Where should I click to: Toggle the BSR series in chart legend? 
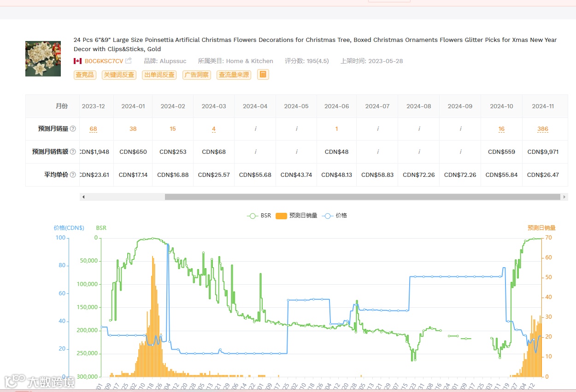(x=259, y=216)
